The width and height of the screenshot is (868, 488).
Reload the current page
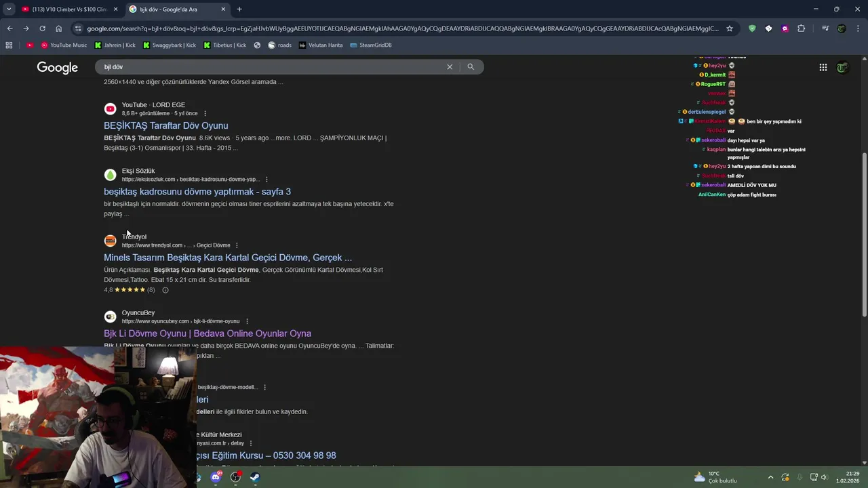[x=42, y=28]
